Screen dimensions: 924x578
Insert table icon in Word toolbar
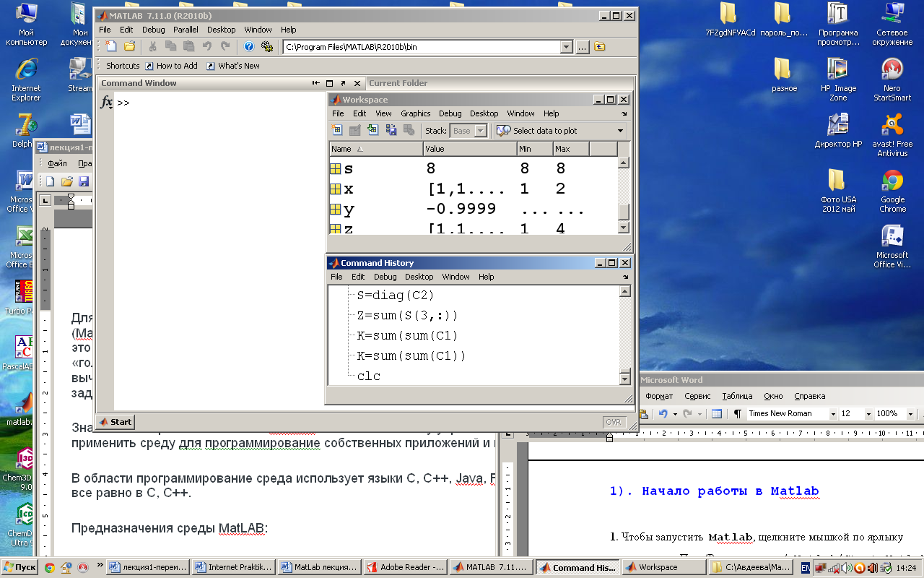[x=717, y=414]
